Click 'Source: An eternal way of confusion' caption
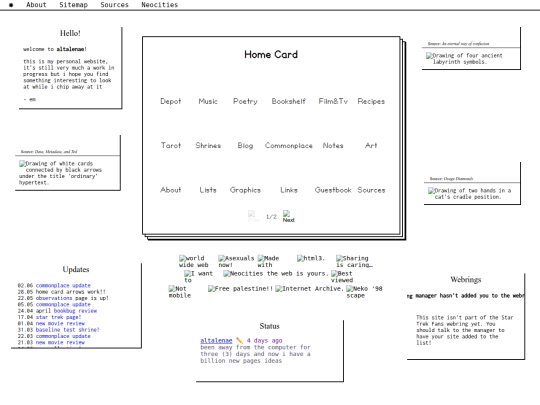 coord(458,44)
